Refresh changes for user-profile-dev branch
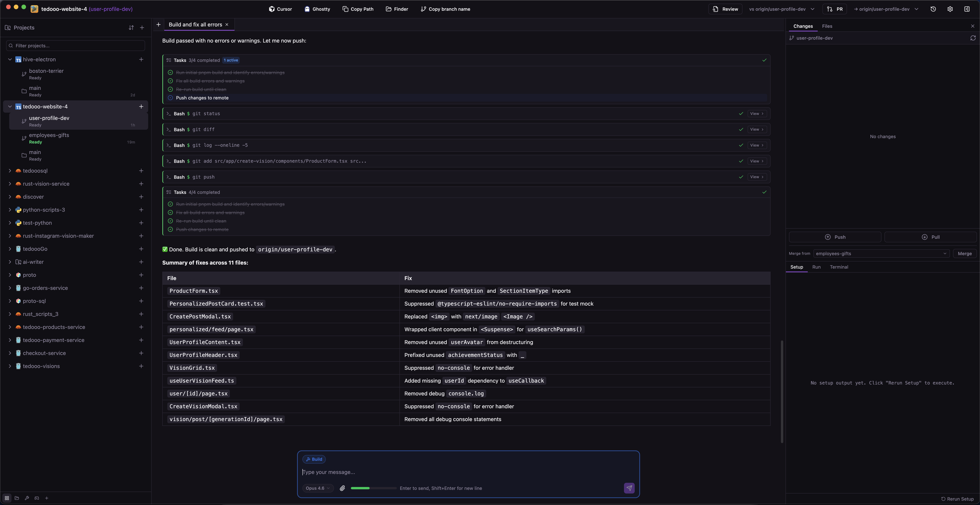Viewport: 980px width, 505px height. [x=973, y=38]
